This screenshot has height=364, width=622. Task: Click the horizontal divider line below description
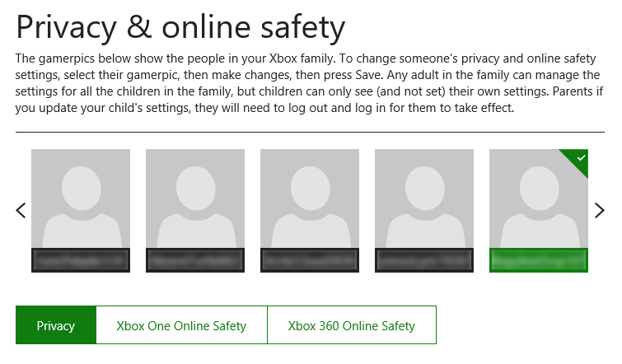click(311, 132)
